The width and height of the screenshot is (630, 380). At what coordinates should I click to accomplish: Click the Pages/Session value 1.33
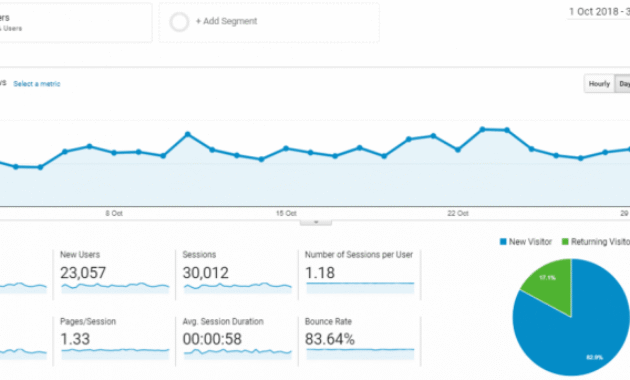click(75, 339)
